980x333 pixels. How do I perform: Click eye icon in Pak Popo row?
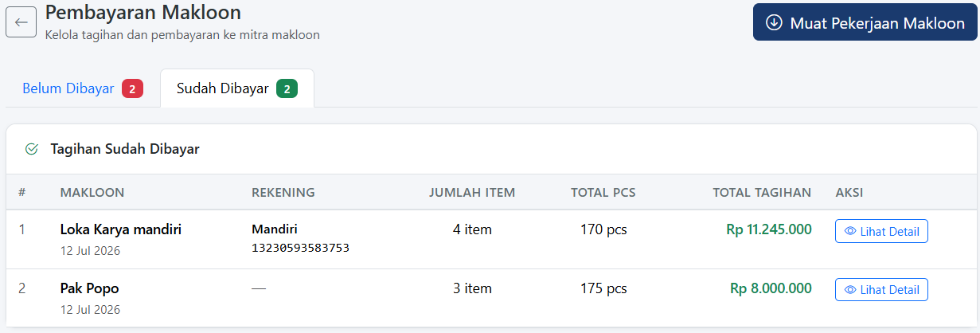[850, 290]
